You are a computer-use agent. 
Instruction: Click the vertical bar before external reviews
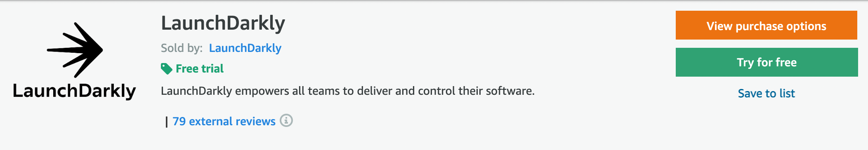[166, 122]
